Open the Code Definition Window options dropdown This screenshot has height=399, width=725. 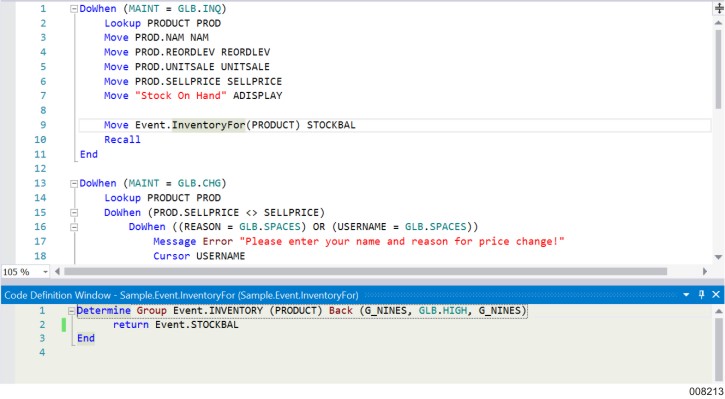686,295
